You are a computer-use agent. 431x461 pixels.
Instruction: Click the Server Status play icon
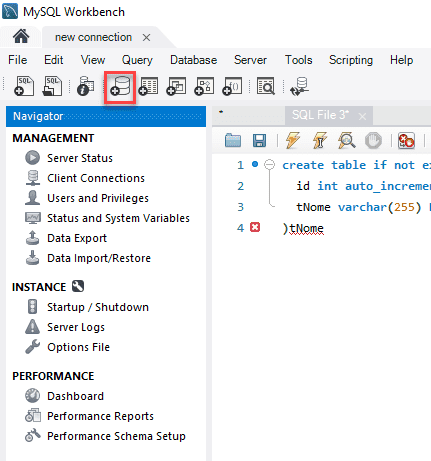tap(32, 158)
